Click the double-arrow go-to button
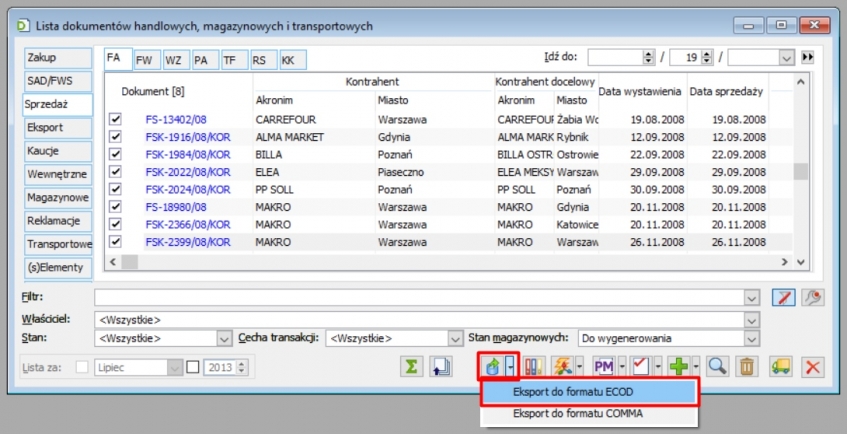Viewport: 847px width, 434px height. [808, 57]
